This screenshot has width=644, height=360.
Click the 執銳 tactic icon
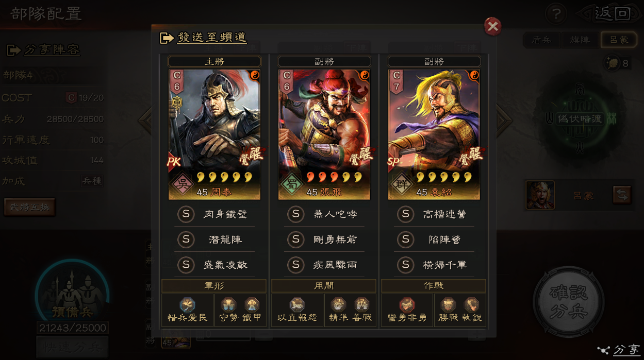tap(471, 305)
